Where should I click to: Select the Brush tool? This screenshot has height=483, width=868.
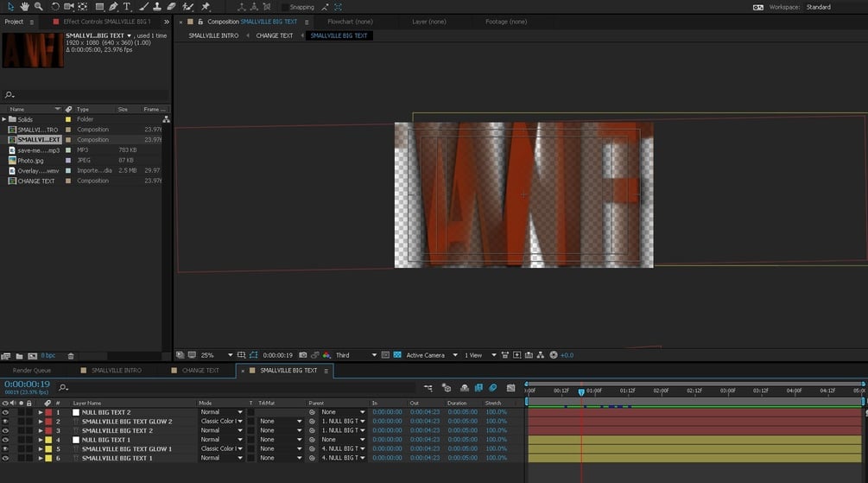pos(144,7)
